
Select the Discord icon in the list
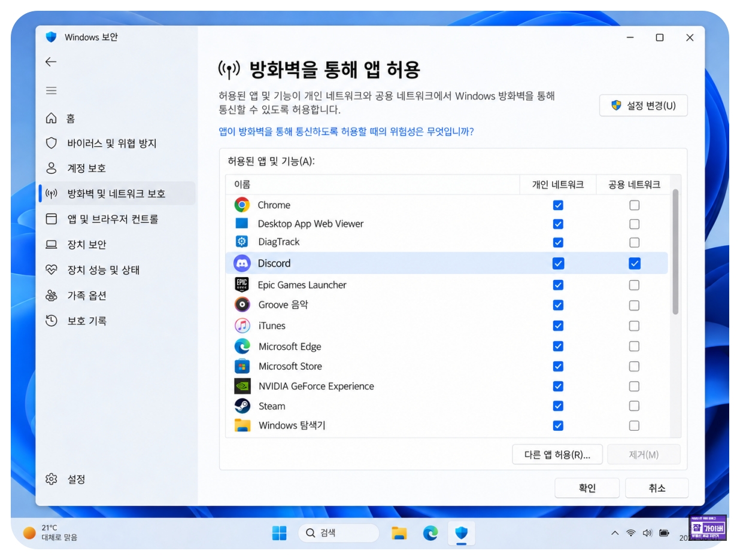[x=242, y=263]
